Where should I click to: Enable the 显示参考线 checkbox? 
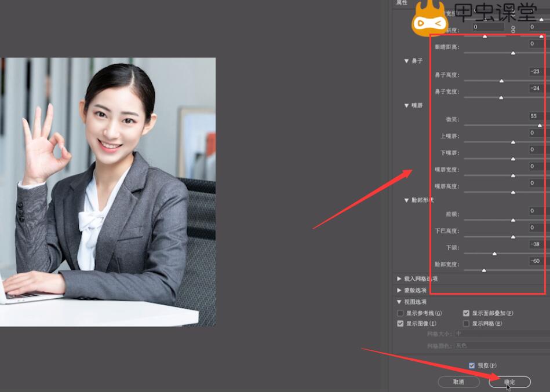[400, 313]
